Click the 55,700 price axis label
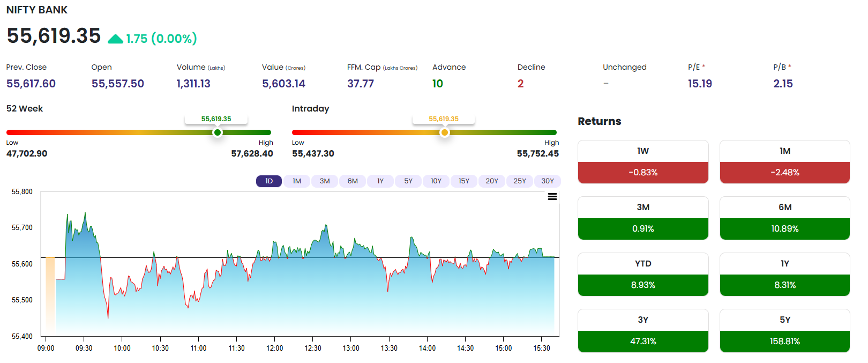The width and height of the screenshot is (868, 363). pyautogui.click(x=22, y=228)
